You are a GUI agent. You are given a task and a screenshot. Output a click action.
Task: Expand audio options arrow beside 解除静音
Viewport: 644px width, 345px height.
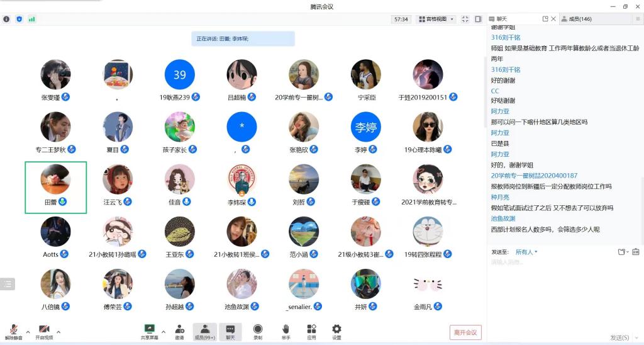click(28, 331)
